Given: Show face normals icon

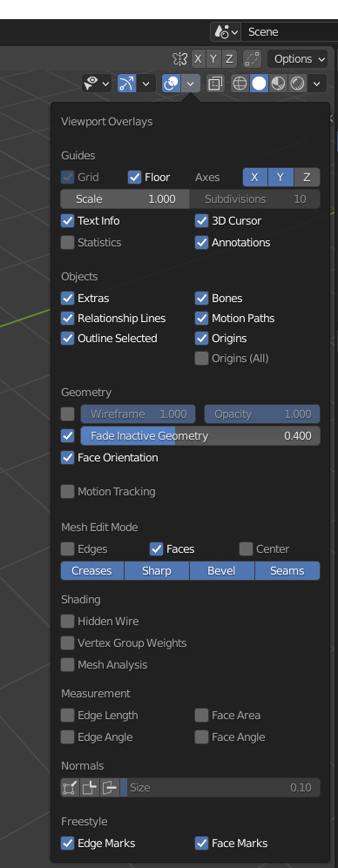Looking at the screenshot, I should tap(110, 787).
